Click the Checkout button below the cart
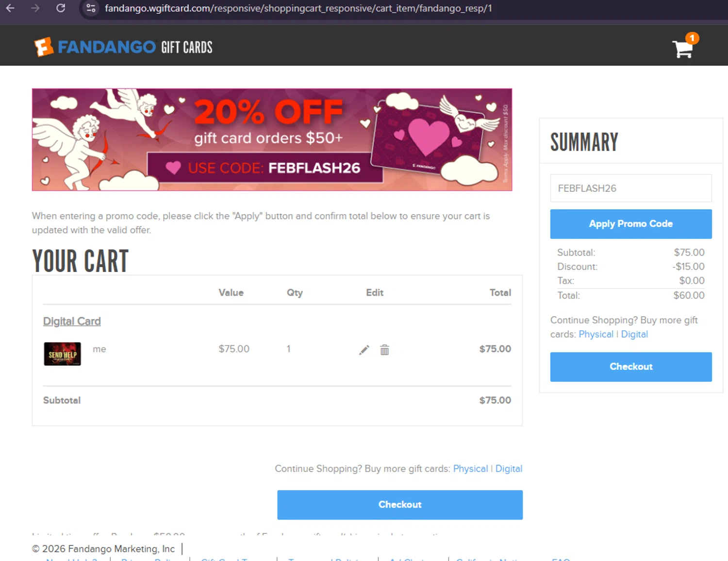 400,505
